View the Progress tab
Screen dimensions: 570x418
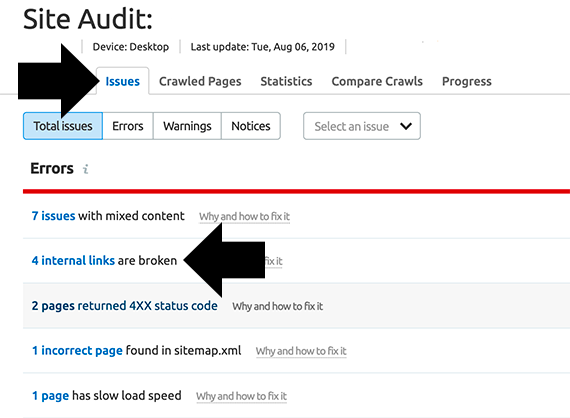pyautogui.click(x=466, y=81)
